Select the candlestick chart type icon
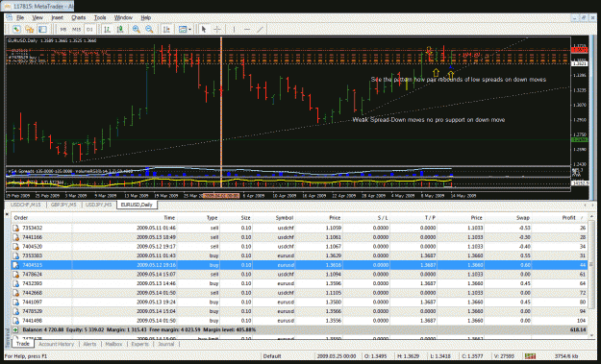Image resolution: width=601 pixels, height=364 pixels. click(x=120, y=29)
